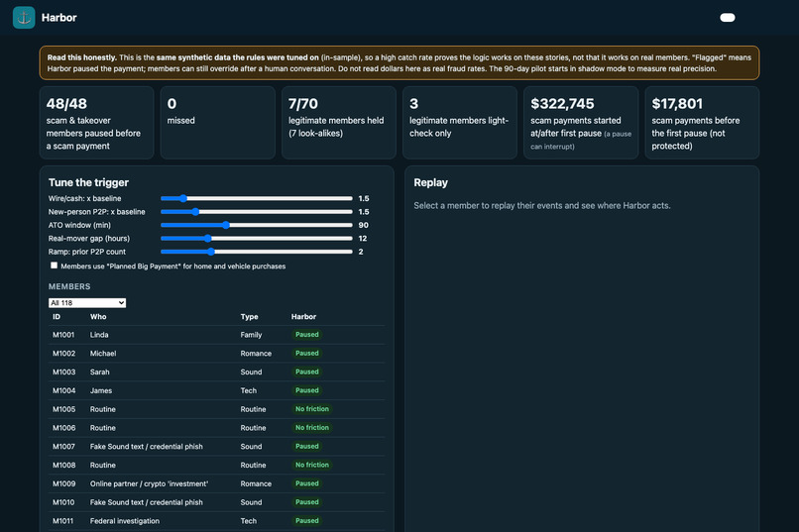This screenshot has width=799, height=532.
Task: Adjust the Ramp: prior P2P count slider
Action: (257, 251)
